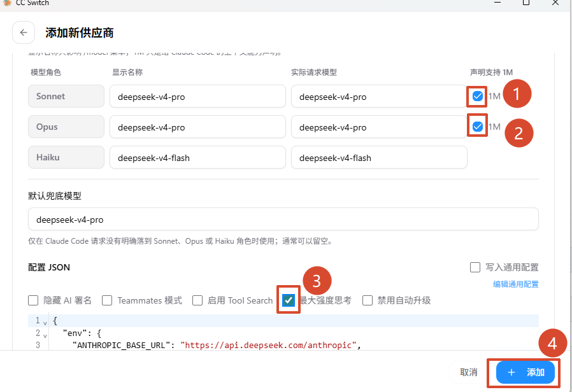Edit the Sonnet actual request model field
The width and height of the screenshot is (572, 392).
[379, 97]
